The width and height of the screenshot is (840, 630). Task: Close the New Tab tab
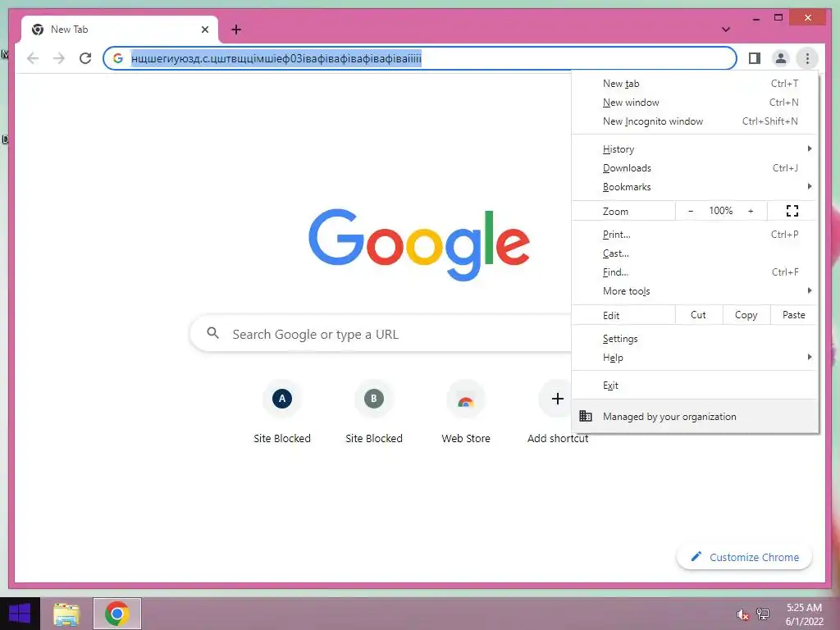[204, 30]
